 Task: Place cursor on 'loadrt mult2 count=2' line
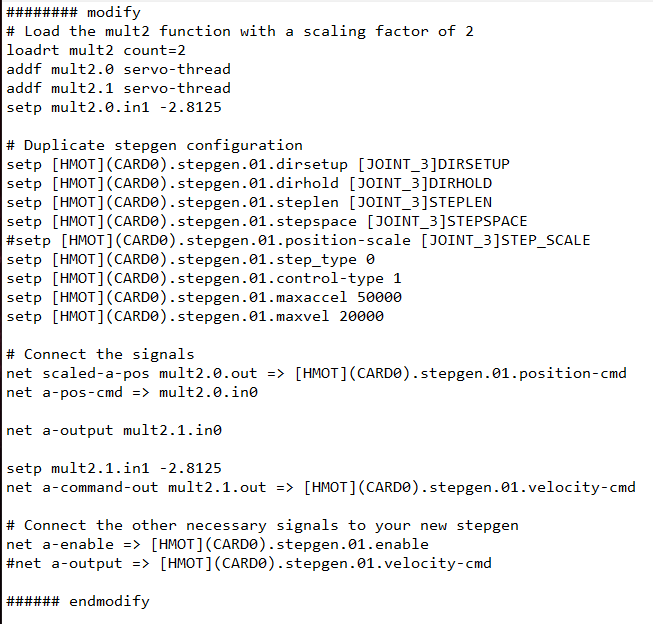coord(96,50)
